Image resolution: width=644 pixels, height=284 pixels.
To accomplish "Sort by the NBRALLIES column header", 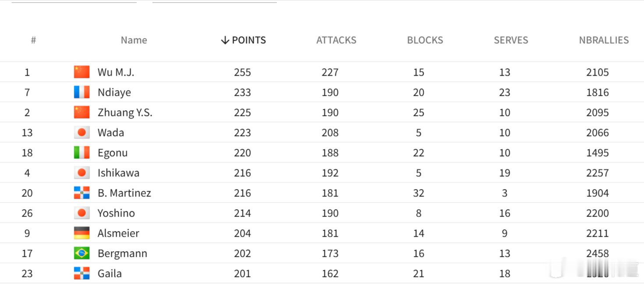I will point(604,40).
